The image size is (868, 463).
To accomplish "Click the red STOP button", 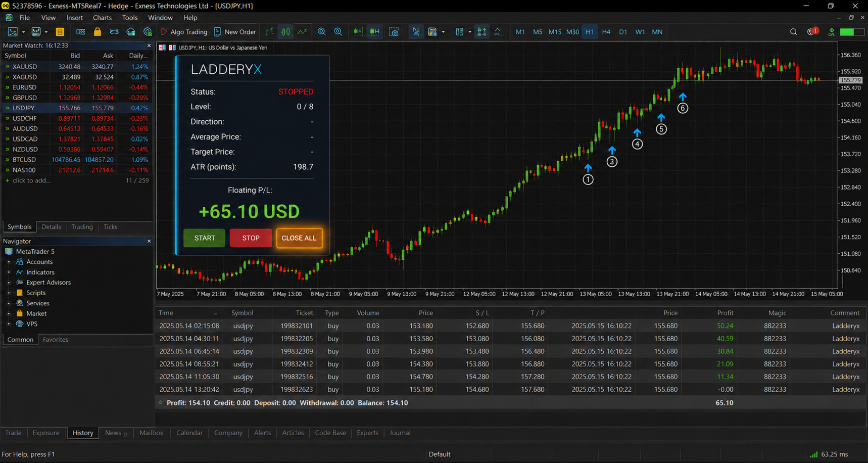I will 251,238.
